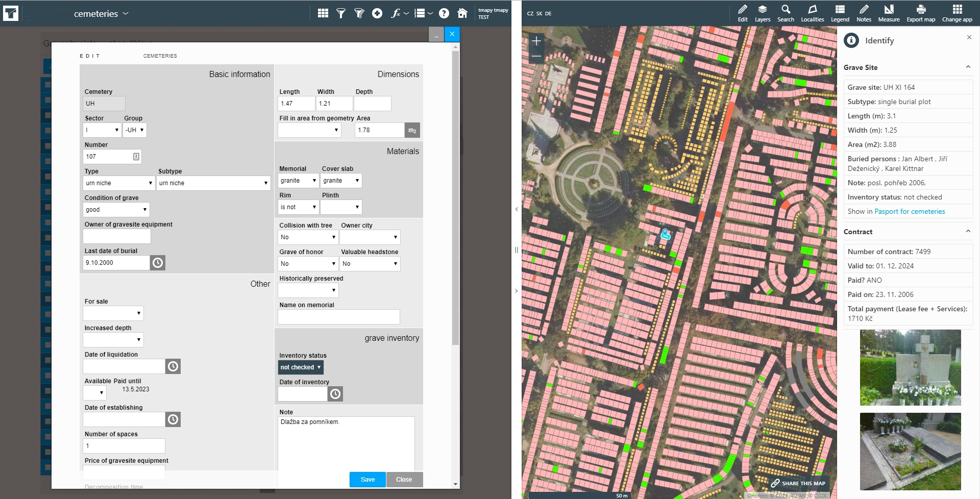Zoom in the map with plus button
The image size is (980, 499).
click(x=536, y=41)
